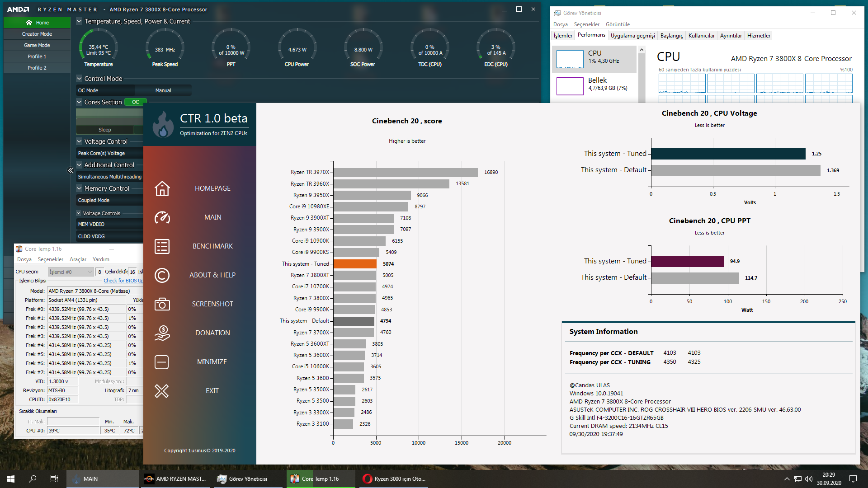
Task: Click Check for BIOS Updates link
Action: pyautogui.click(x=123, y=281)
